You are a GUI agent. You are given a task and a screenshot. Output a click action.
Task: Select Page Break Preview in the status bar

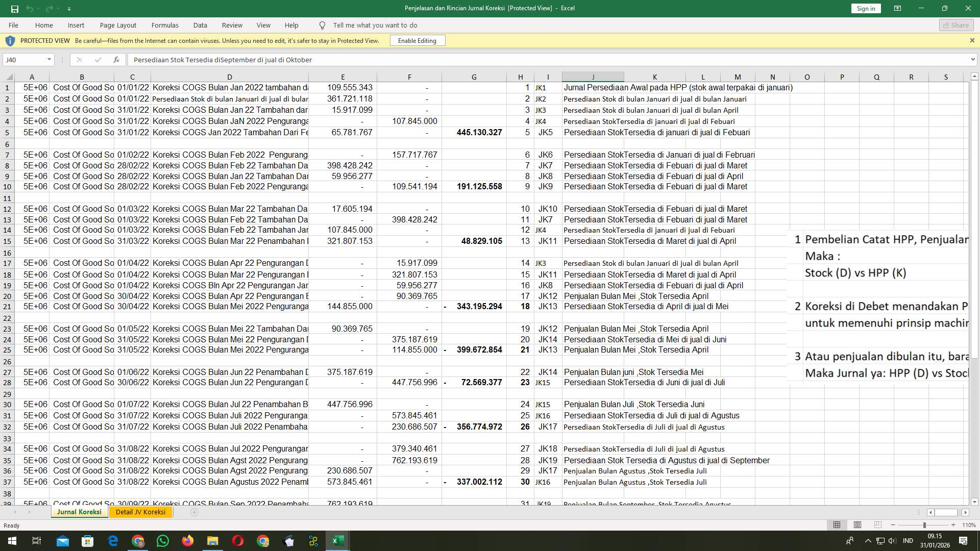(877, 524)
